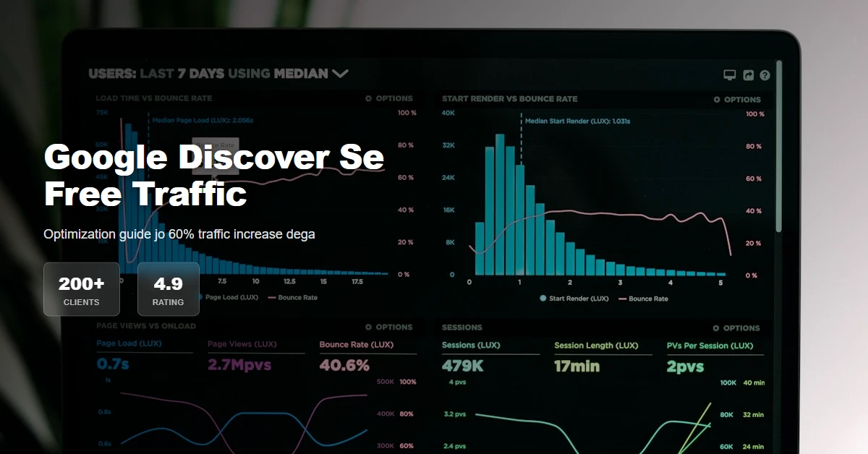Click the 4.9 Rating stat card
This screenshot has width=868, height=454.
(168, 289)
